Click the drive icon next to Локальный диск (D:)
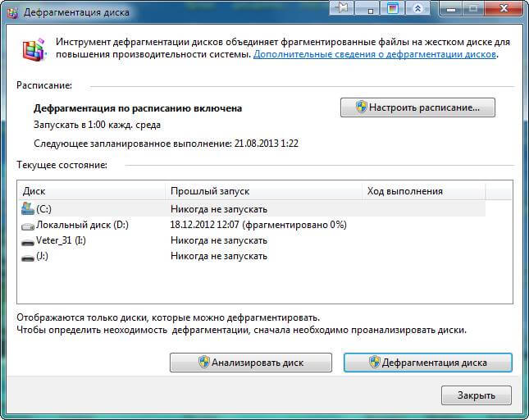This screenshot has width=529, height=420. [x=28, y=226]
